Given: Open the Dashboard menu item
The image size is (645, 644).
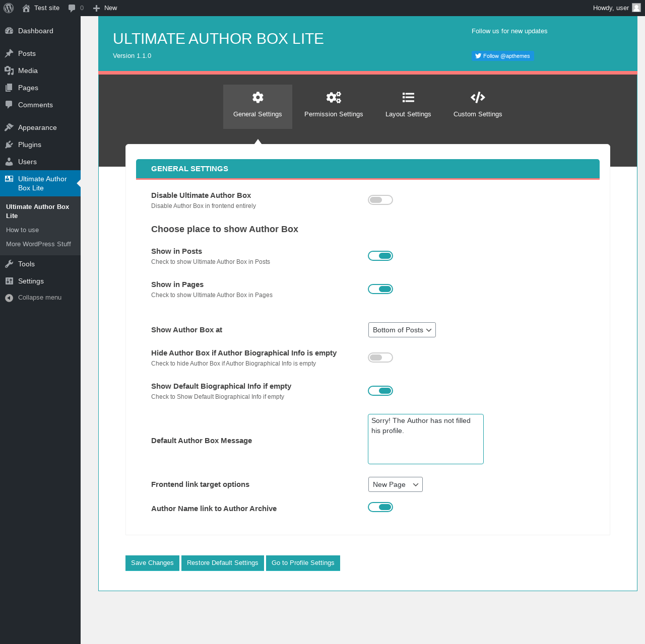Looking at the screenshot, I should coord(40,31).
